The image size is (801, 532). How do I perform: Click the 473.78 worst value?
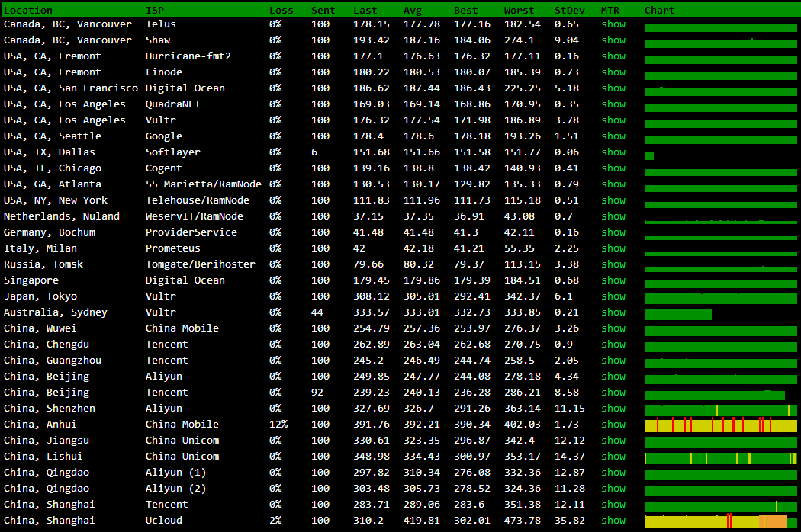click(x=522, y=520)
